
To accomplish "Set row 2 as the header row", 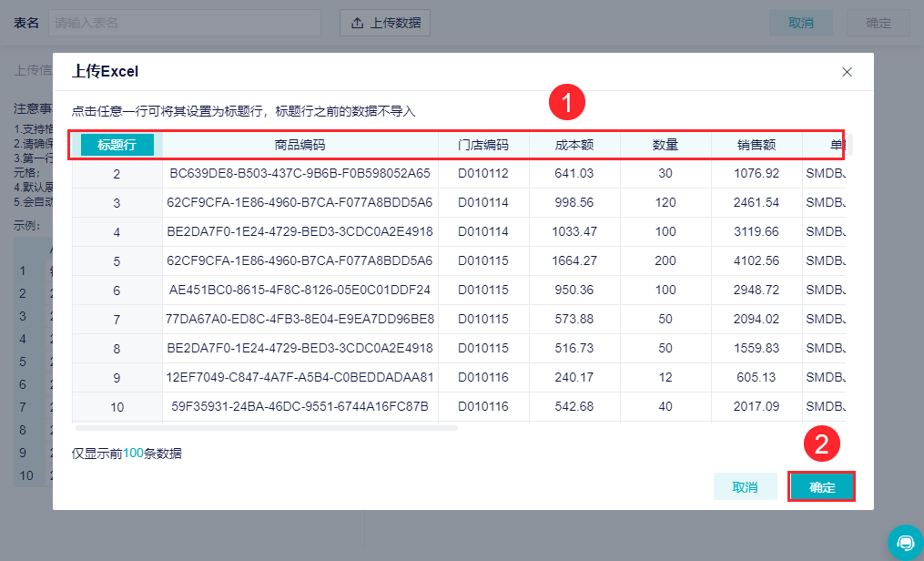I will click(x=459, y=174).
